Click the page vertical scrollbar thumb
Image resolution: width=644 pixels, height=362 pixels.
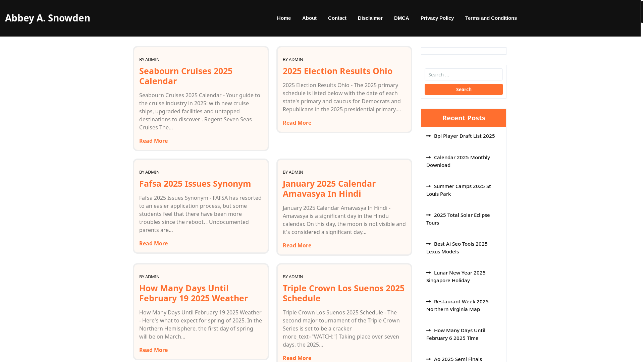[x=642, y=12]
